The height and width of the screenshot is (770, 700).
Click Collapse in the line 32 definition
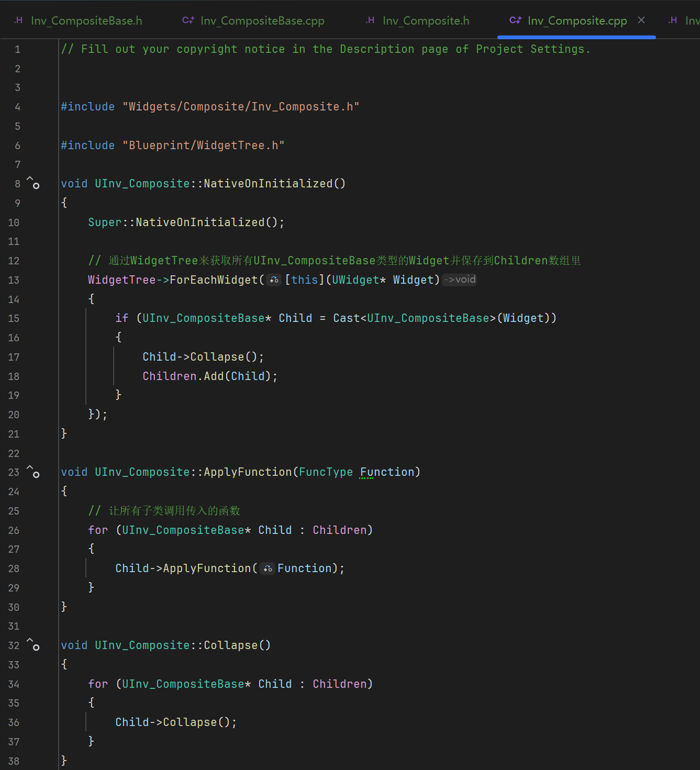pyautogui.click(x=231, y=645)
